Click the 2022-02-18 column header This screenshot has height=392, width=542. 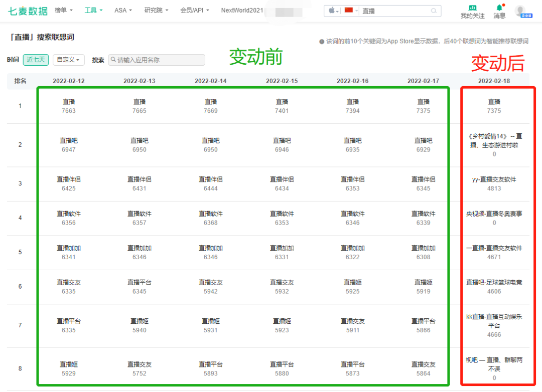[x=494, y=81]
